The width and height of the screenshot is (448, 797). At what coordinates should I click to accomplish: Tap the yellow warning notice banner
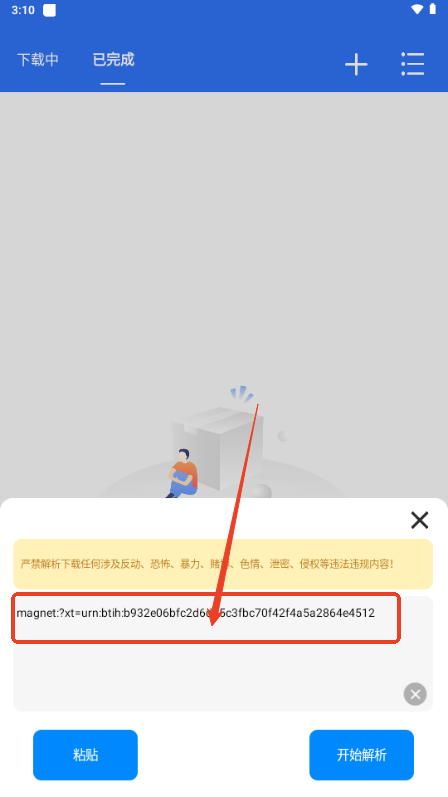(x=223, y=564)
